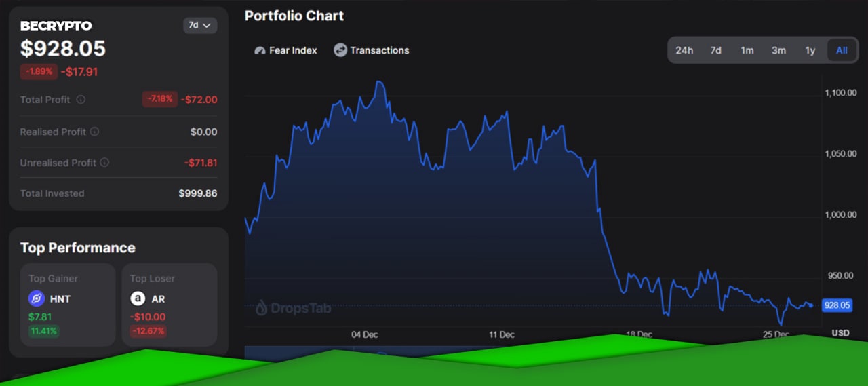Toggle the Fear Index overlay on the chart
The width and height of the screenshot is (868, 386).
point(285,50)
